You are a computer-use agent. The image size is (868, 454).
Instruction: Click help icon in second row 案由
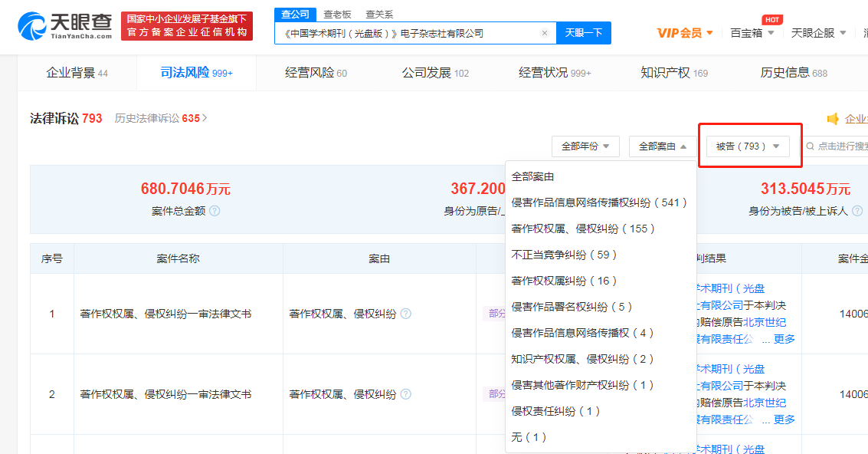click(406, 394)
